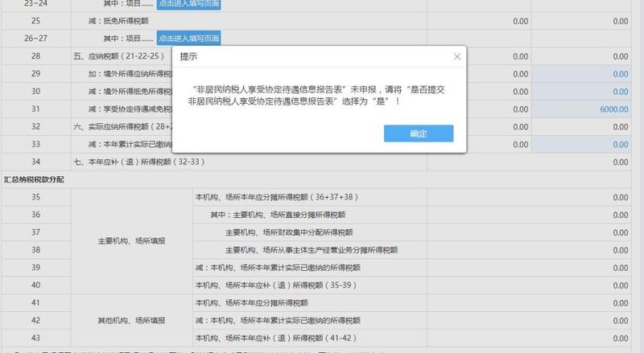This screenshot has width=644, height=353.
Task: Close the 提示 dialog with X icon
Action: point(457,57)
